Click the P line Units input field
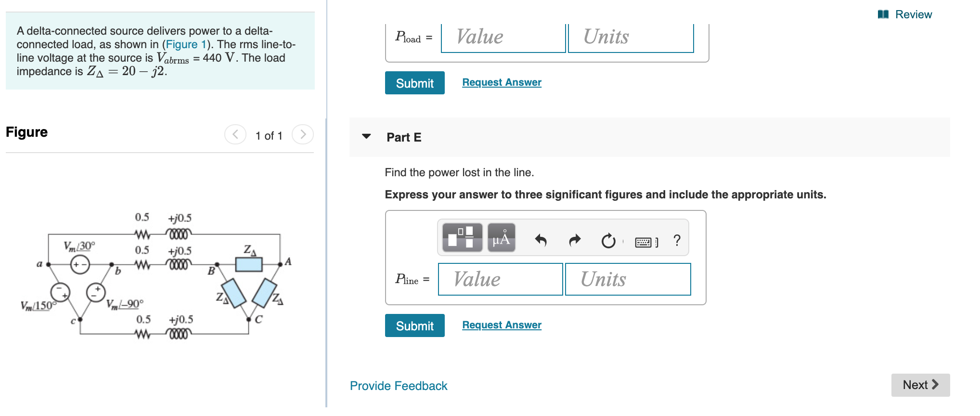 (628, 279)
